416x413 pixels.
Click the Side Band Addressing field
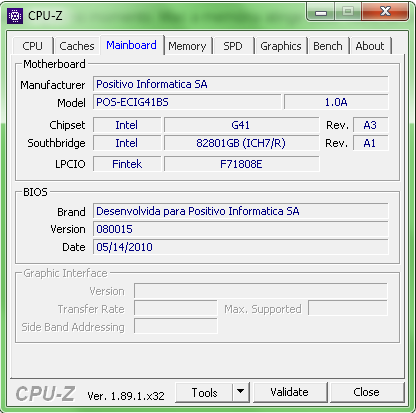[176, 326]
